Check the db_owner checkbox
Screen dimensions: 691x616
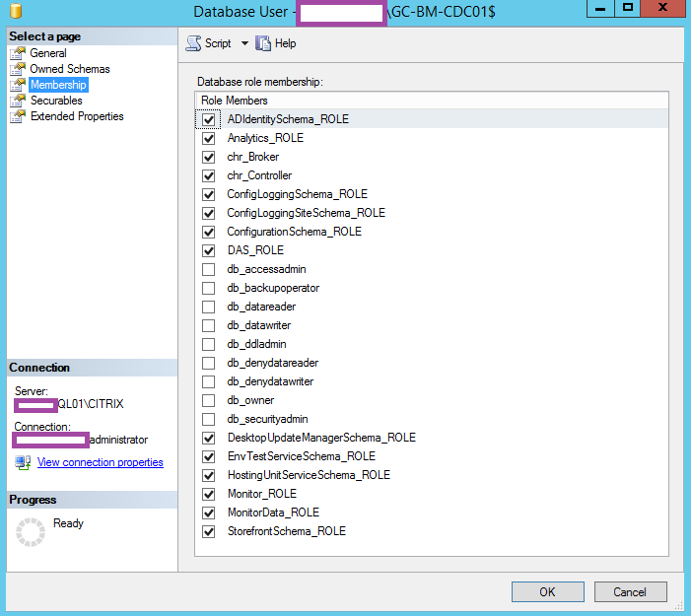(x=208, y=400)
